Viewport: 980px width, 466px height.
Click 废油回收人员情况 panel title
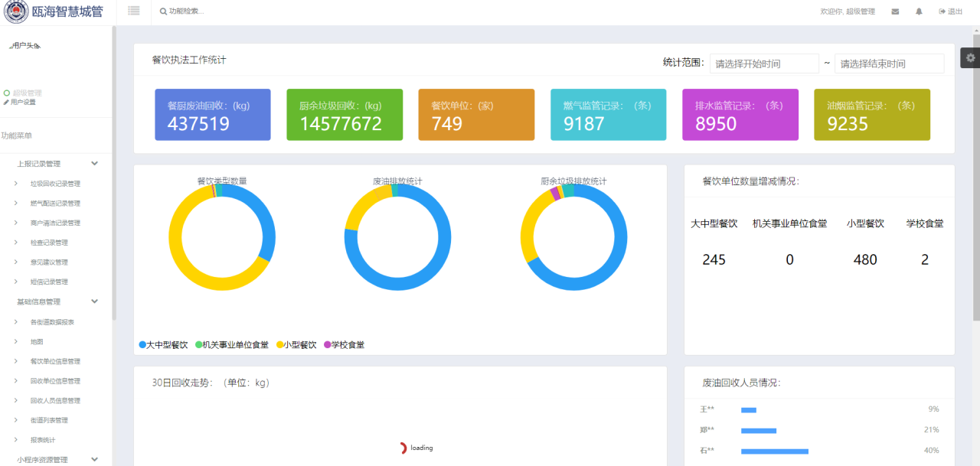(741, 383)
